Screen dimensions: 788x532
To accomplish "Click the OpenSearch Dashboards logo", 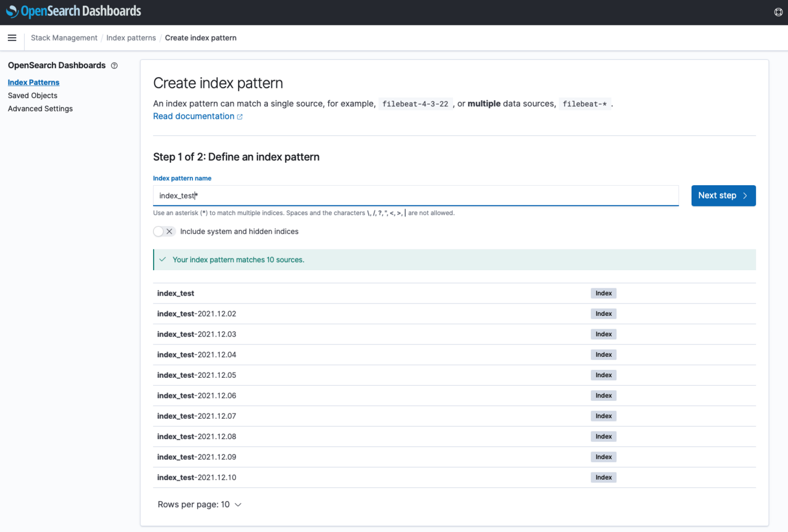I will pyautogui.click(x=73, y=11).
